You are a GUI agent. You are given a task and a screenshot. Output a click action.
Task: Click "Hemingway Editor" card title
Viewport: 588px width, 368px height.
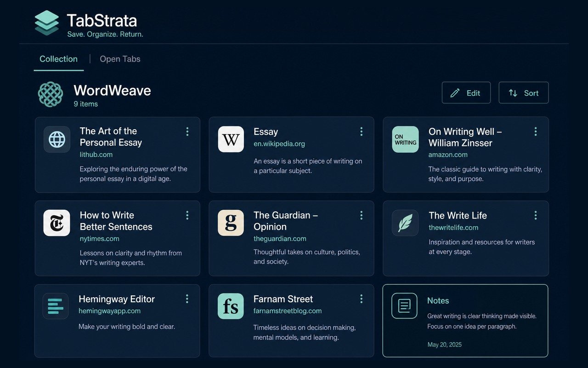[117, 299]
